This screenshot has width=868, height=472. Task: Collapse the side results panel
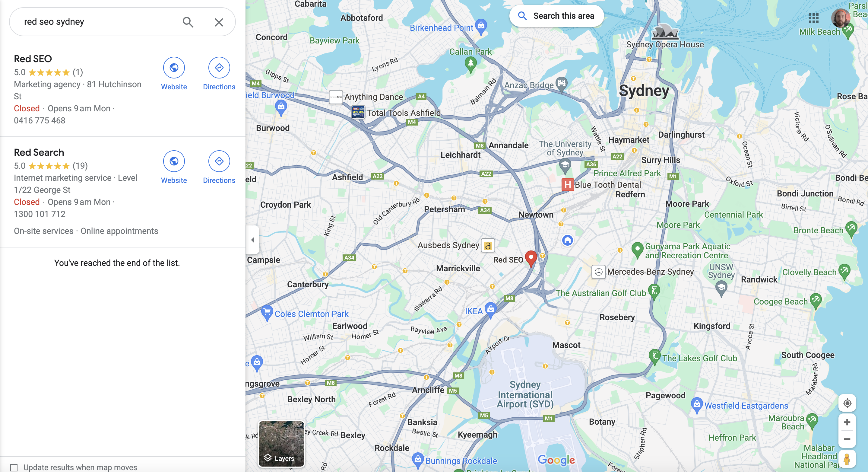(x=253, y=240)
